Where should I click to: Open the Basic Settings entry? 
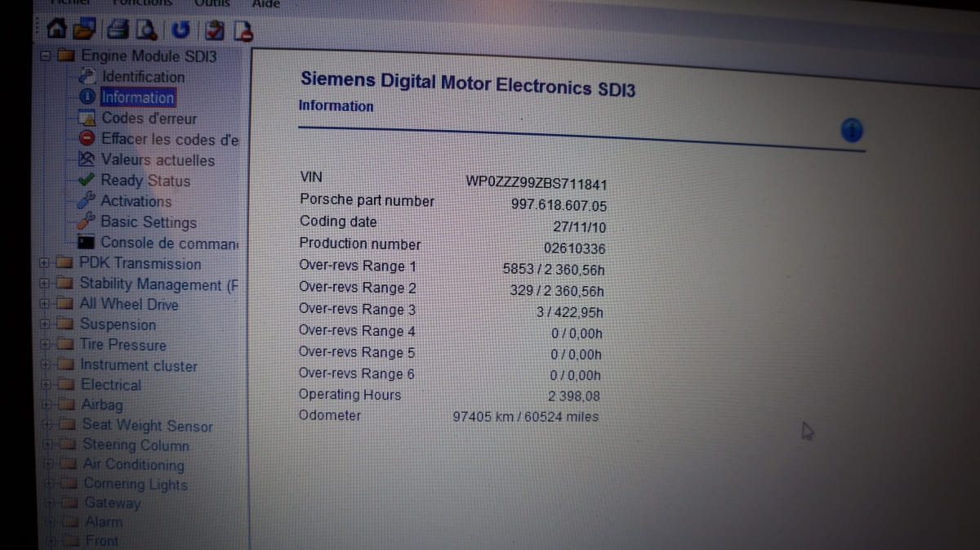[148, 222]
